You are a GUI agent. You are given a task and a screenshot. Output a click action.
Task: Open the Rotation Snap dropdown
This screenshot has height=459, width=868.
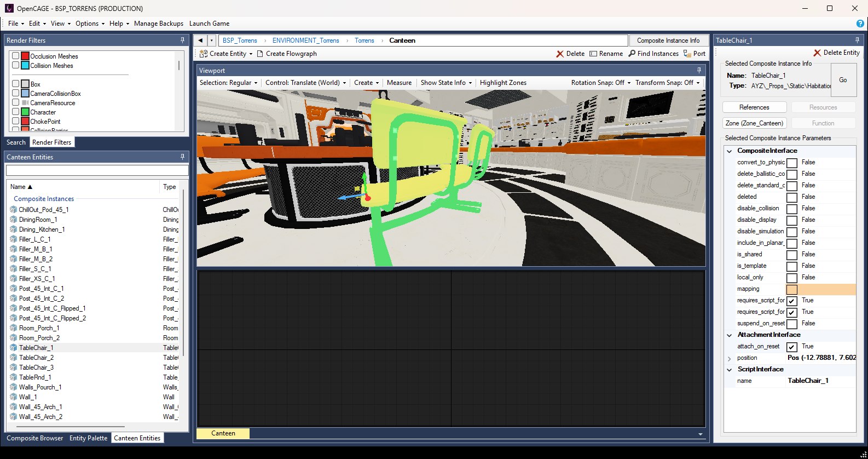[601, 83]
